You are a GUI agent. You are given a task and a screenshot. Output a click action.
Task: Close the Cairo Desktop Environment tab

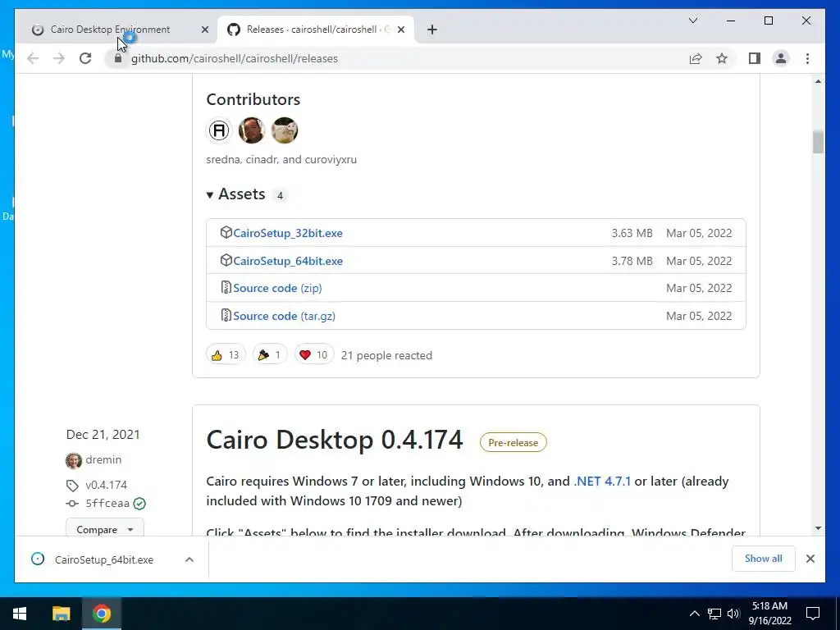click(204, 30)
